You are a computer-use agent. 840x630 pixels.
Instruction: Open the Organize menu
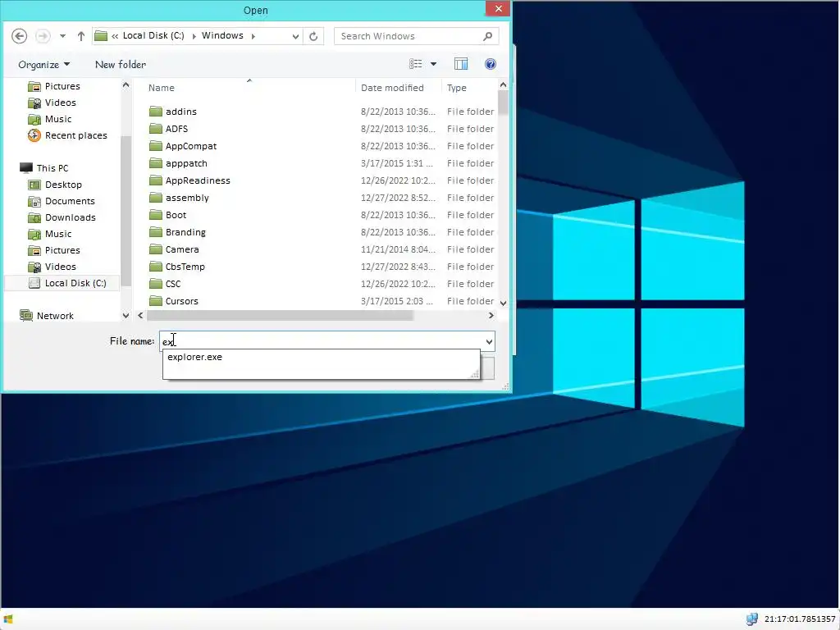pyautogui.click(x=44, y=64)
